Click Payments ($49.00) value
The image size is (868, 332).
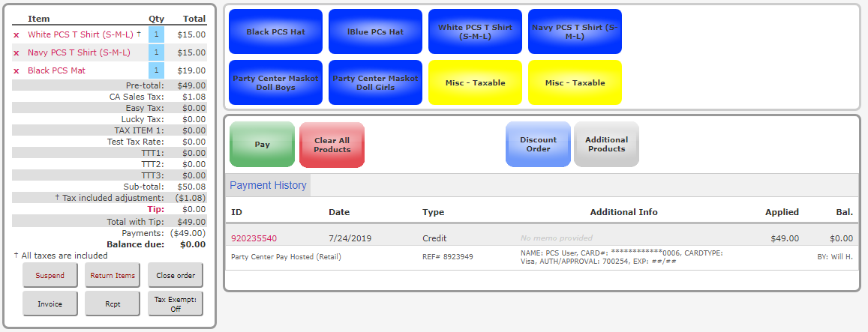point(188,233)
